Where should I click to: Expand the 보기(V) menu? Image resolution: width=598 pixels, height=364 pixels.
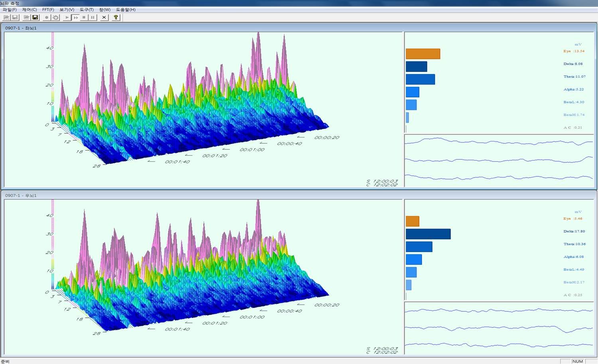[67, 10]
